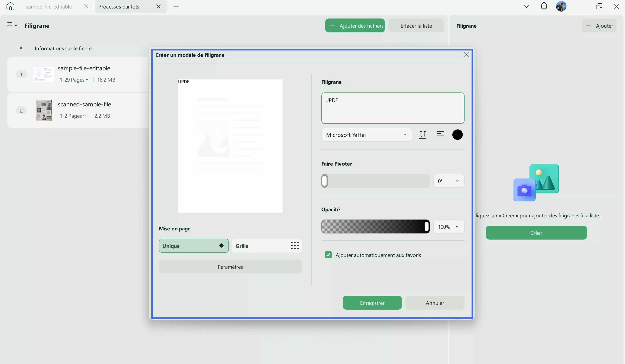Click the text alignment icon
This screenshot has height=364, width=625.
[x=440, y=135]
